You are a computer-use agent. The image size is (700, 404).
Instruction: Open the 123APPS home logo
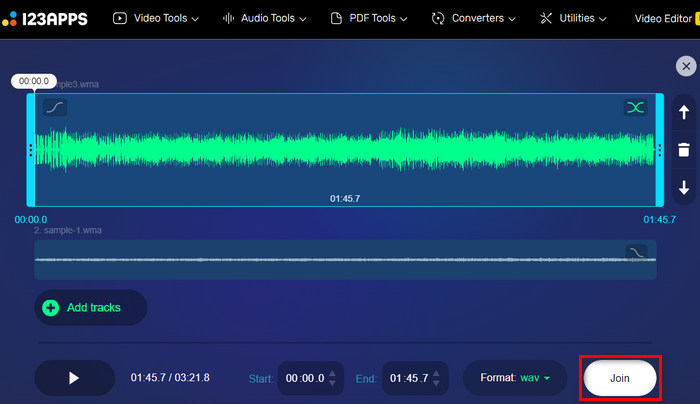click(45, 19)
